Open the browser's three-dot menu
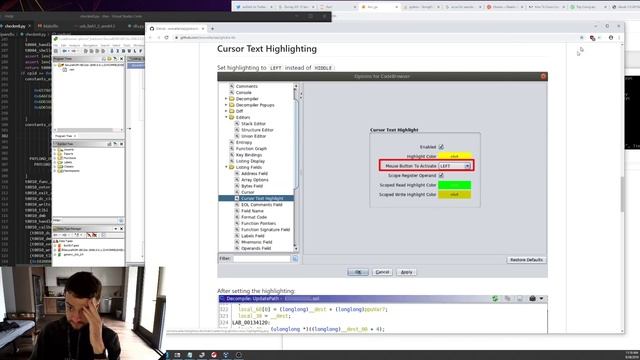Image resolution: width=640 pixels, height=360 pixels. (x=619, y=38)
